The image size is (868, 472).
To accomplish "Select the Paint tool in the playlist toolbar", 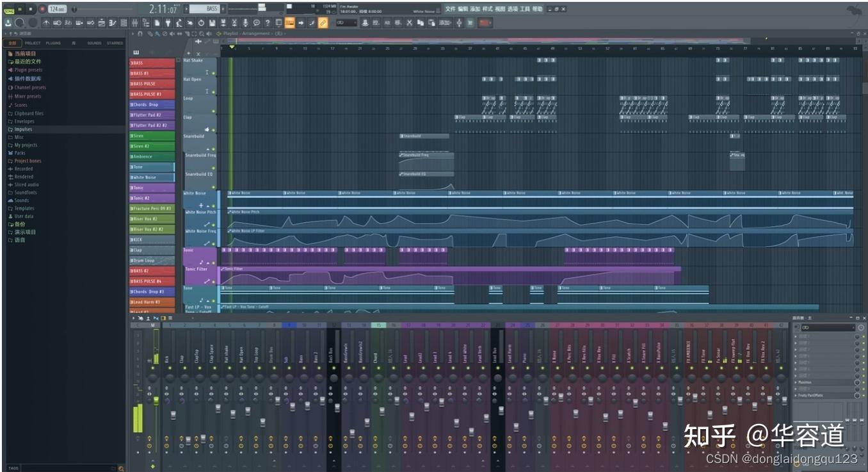I will click(156, 33).
